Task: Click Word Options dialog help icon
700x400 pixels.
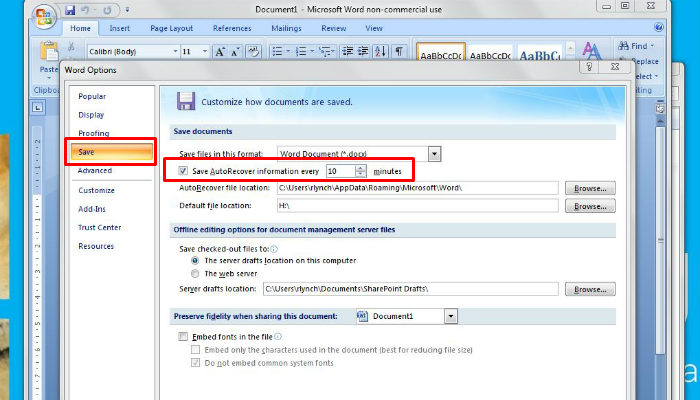Action: [x=589, y=67]
